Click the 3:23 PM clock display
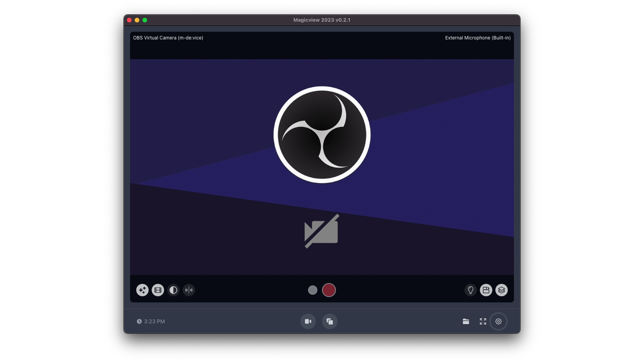Image resolution: width=644 pixels, height=362 pixels. click(x=151, y=321)
